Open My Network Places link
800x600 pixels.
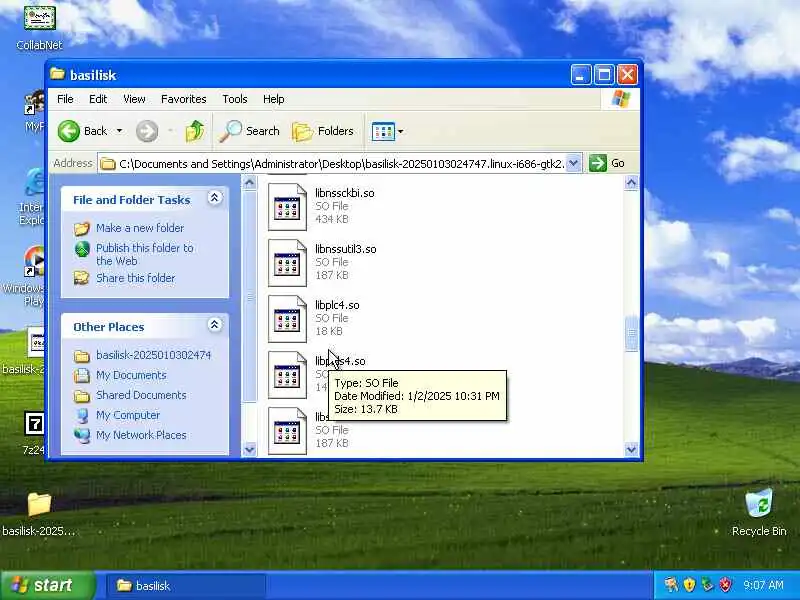point(141,435)
